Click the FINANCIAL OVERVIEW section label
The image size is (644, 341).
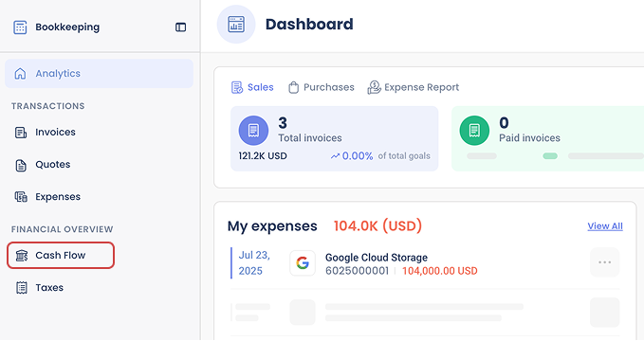click(x=62, y=229)
